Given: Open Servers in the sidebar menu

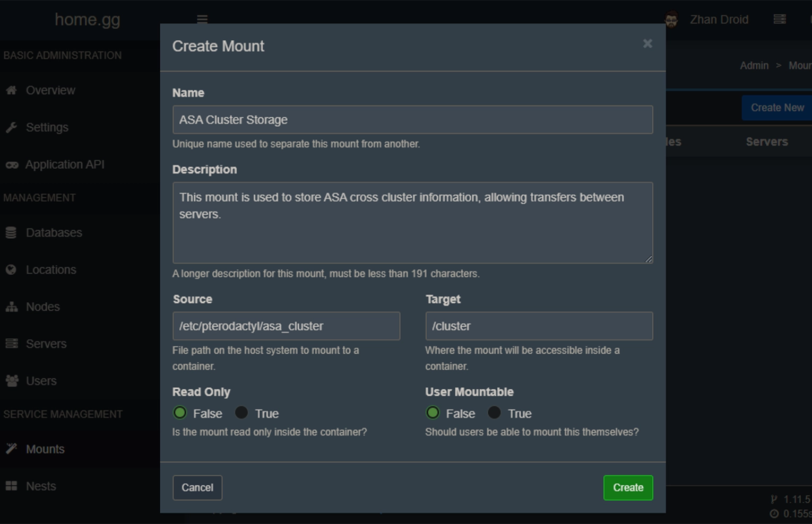Looking at the screenshot, I should (46, 344).
